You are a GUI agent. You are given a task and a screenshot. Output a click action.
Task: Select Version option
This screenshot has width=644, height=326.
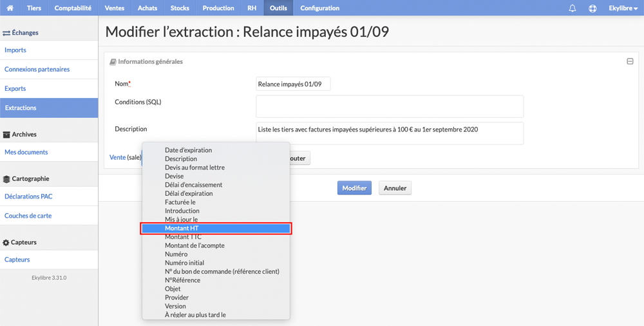(216, 306)
